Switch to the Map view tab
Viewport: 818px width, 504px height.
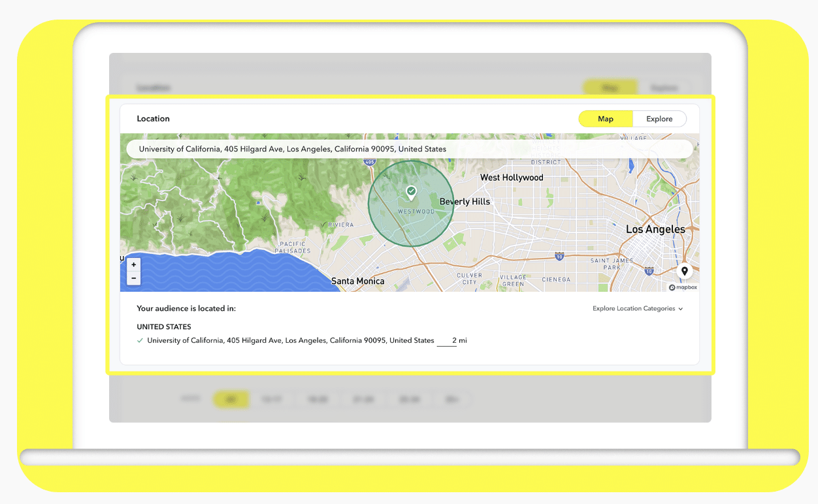click(606, 119)
